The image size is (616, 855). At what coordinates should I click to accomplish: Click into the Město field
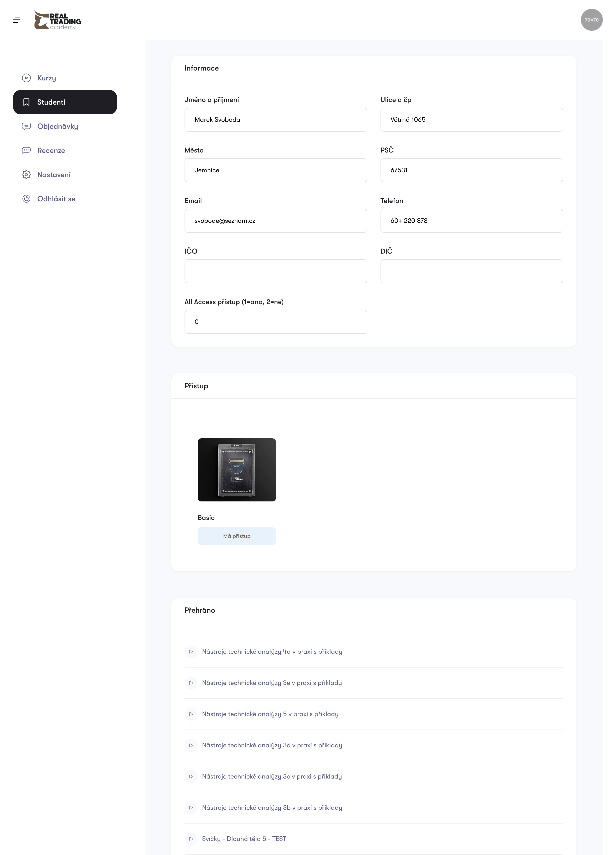click(x=276, y=170)
